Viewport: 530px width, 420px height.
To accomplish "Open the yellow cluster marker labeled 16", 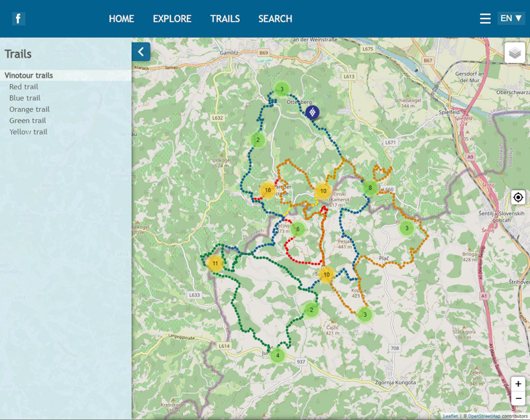I will 268,190.
